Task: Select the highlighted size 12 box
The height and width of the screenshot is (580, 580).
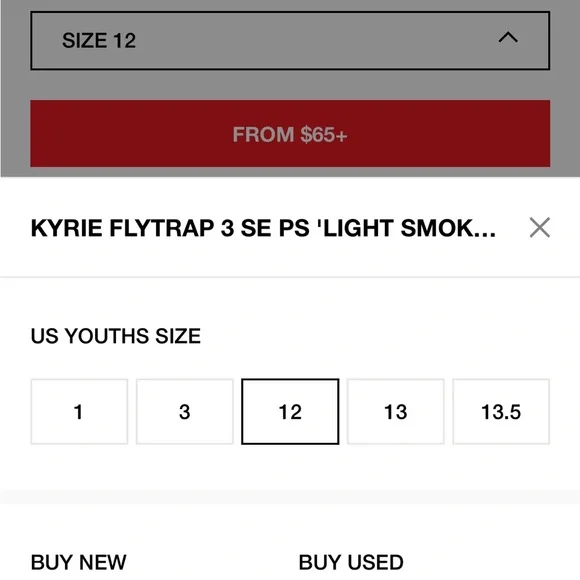Action: click(x=290, y=411)
